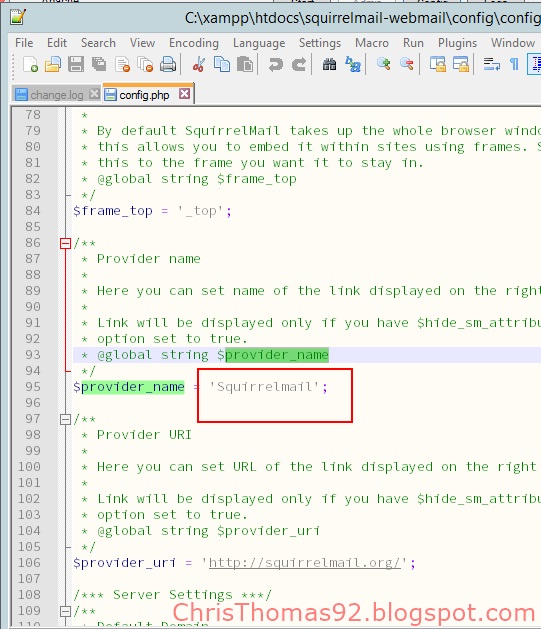Screen dimensions: 541x629
Task: Toggle the Word wrap toolbar icon
Action: [x=491, y=64]
